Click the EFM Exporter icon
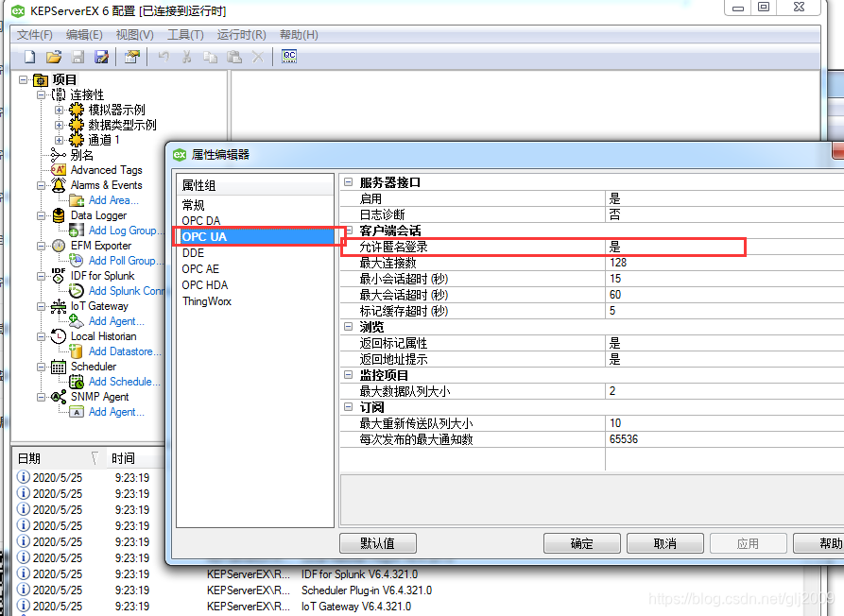 click(x=59, y=246)
